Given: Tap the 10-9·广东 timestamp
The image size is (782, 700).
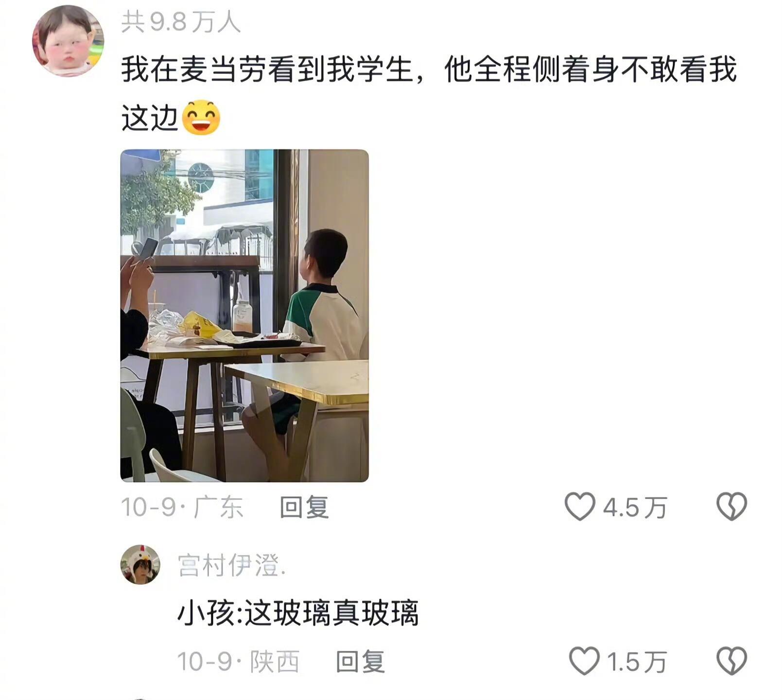Looking at the screenshot, I should pos(182,507).
